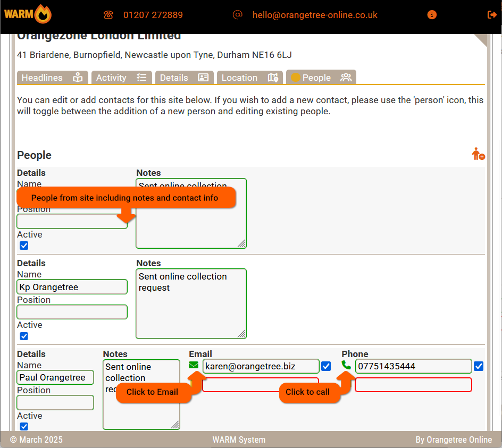This screenshot has height=448, width=502.
Task: Click green phone icon to call
Action: click(x=346, y=366)
